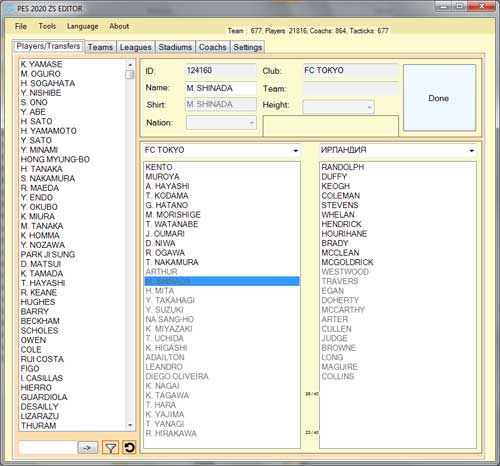Viewport: 500px width, 466px height.
Task: Select GUARDIOLA in the player list
Action: [x=44, y=397]
